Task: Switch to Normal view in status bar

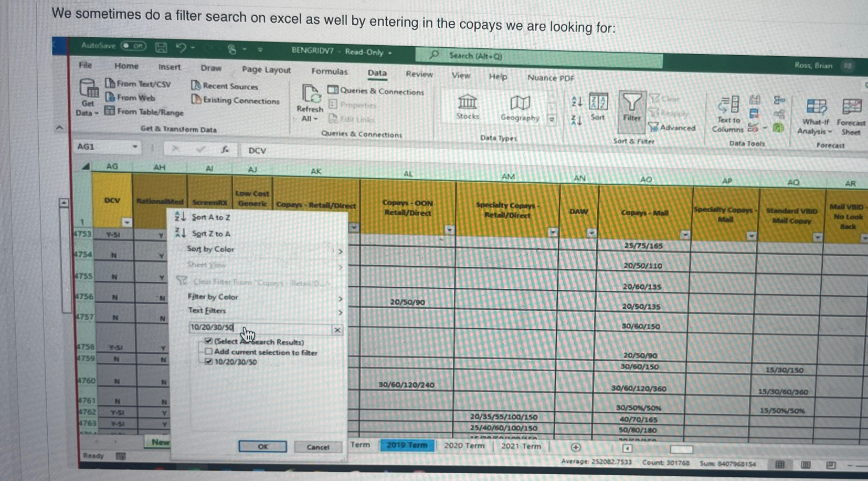Action: [x=780, y=464]
